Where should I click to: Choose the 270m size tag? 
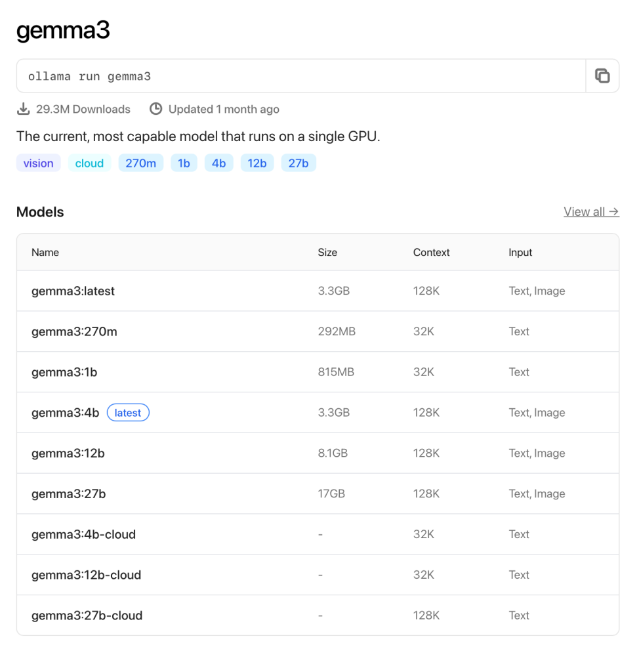point(140,163)
